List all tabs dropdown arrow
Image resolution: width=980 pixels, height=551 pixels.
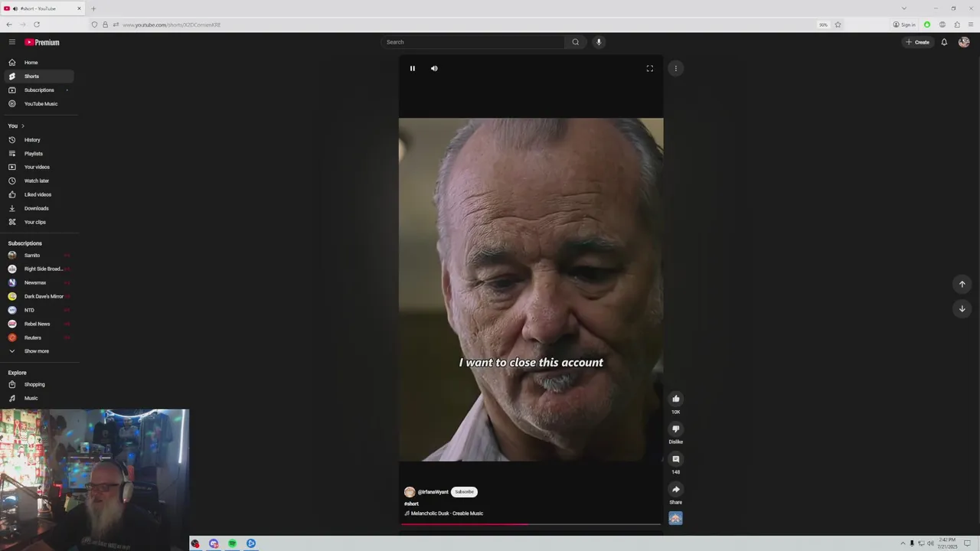pyautogui.click(x=904, y=8)
